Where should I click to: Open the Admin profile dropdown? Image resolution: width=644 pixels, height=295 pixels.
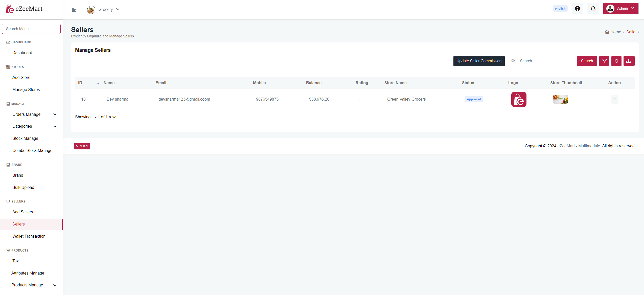tap(620, 9)
